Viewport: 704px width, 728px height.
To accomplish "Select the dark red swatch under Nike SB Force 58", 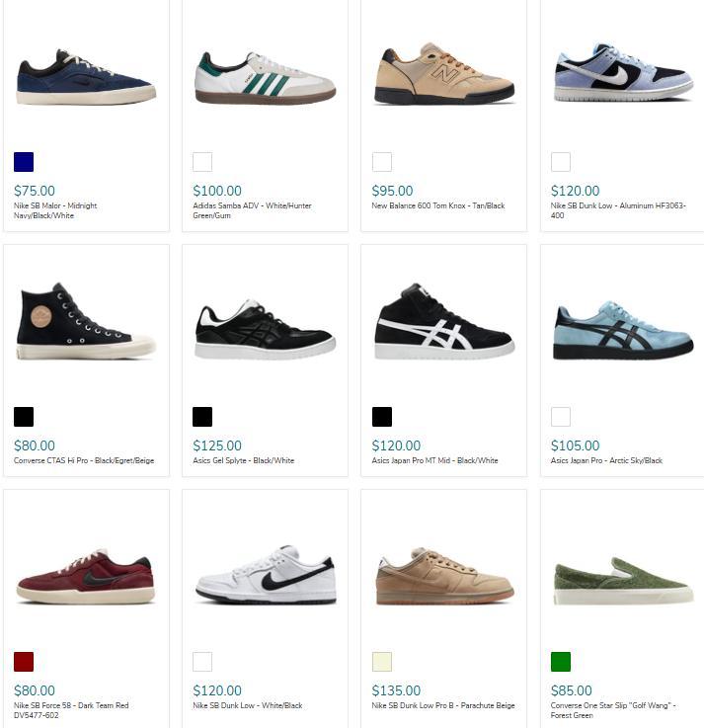I will click(x=24, y=662).
